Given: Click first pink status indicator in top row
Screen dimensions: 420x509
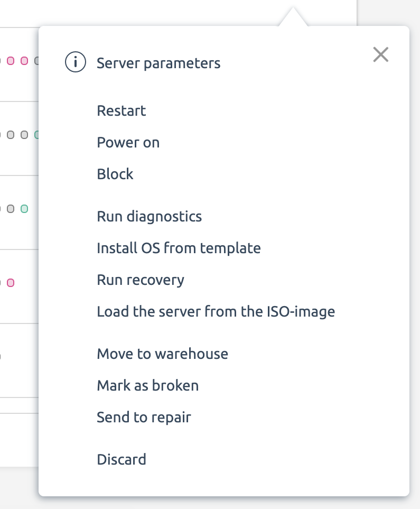Looking at the screenshot, I should (x=11, y=61).
